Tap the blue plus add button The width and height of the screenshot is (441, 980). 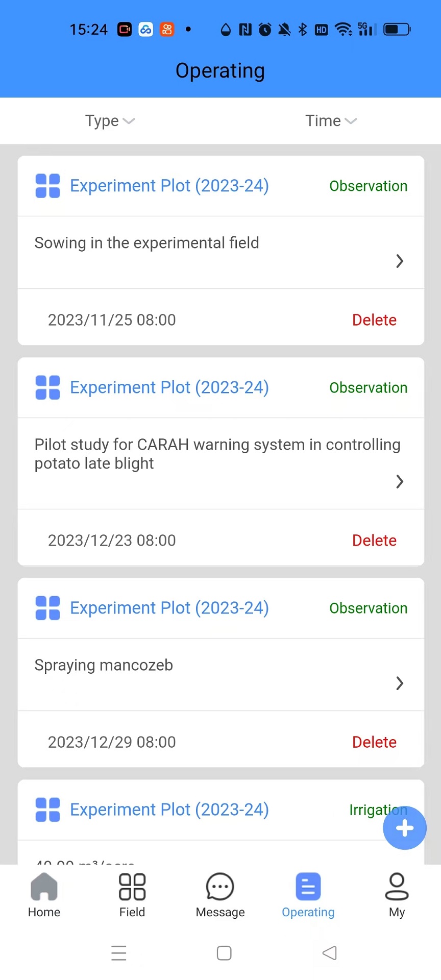pyautogui.click(x=405, y=828)
